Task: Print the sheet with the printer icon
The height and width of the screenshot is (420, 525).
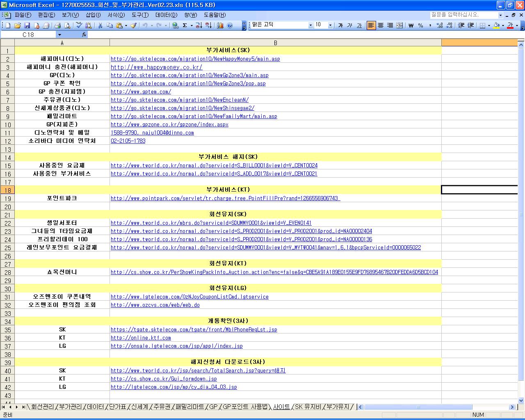Action: pos(58,25)
